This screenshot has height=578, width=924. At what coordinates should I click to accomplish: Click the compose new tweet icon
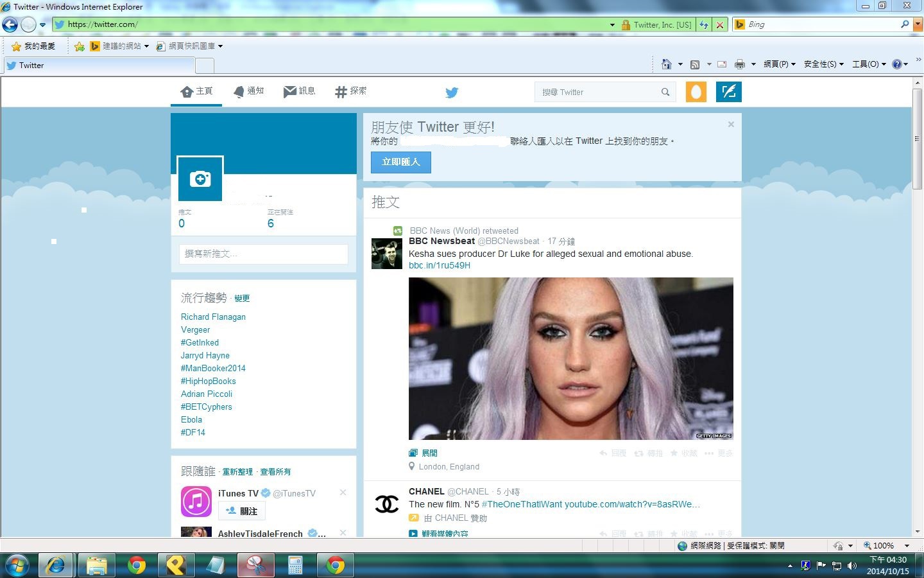click(728, 92)
